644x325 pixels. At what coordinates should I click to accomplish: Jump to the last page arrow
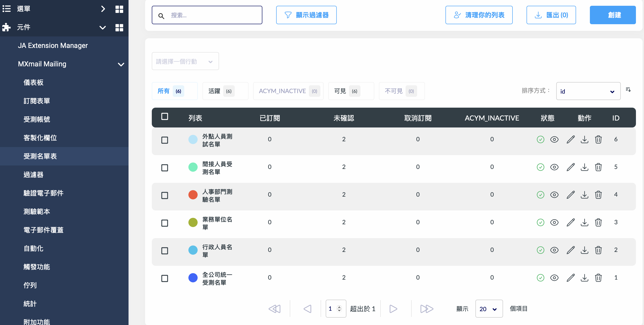point(427,309)
